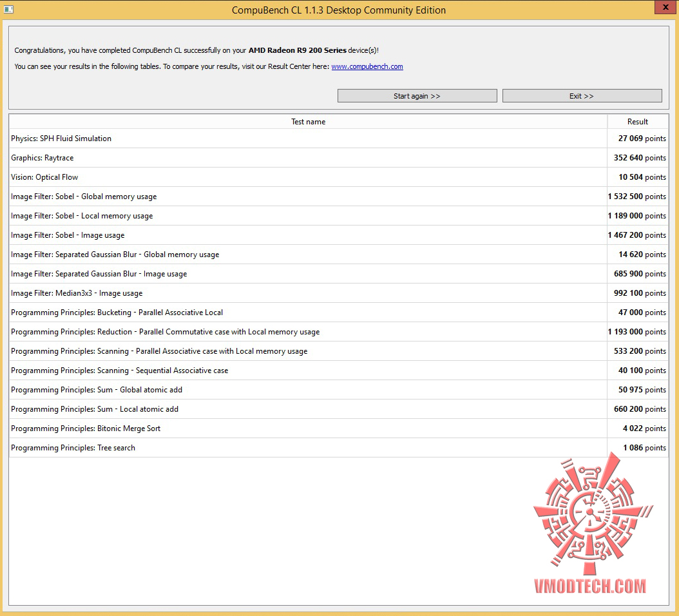
Task: Click the 4 022 points result
Action: pos(644,428)
